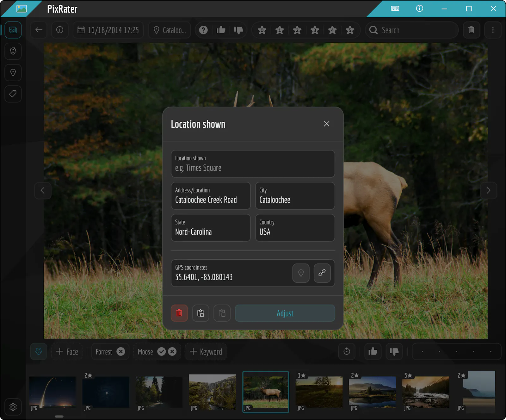
Task: Click the GPS coordinates value 35.6401, -83.080143
Action: (x=204, y=277)
